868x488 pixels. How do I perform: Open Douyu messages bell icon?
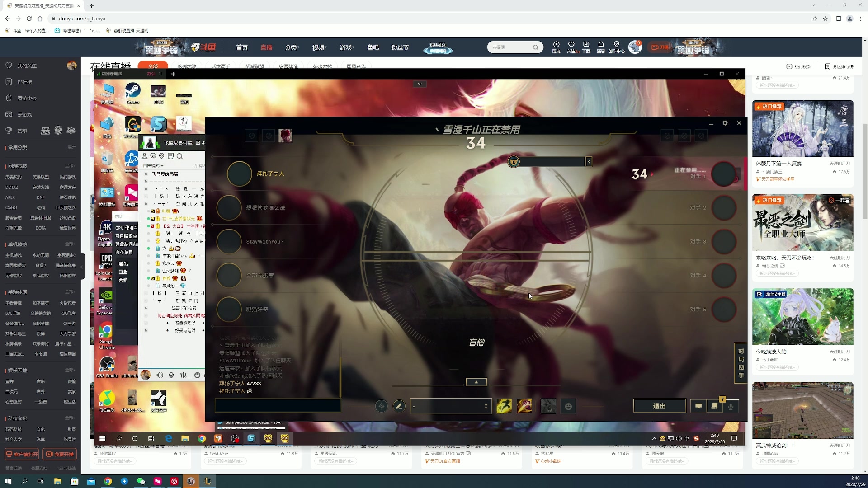pyautogui.click(x=601, y=45)
